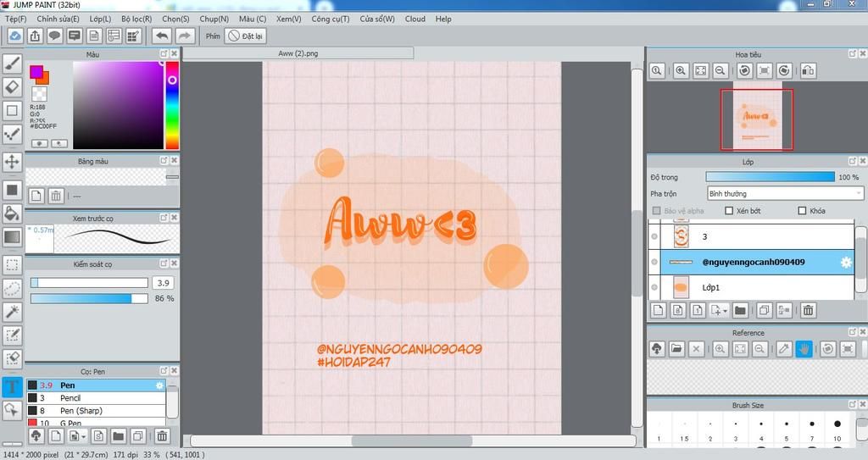The image size is (868, 460).
Task: Toggle visibility of layer 3
Action: [654, 236]
